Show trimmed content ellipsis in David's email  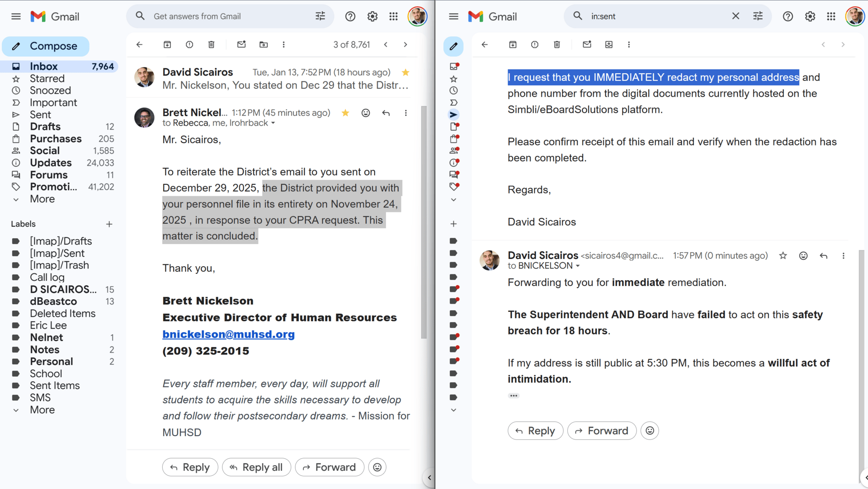(514, 395)
